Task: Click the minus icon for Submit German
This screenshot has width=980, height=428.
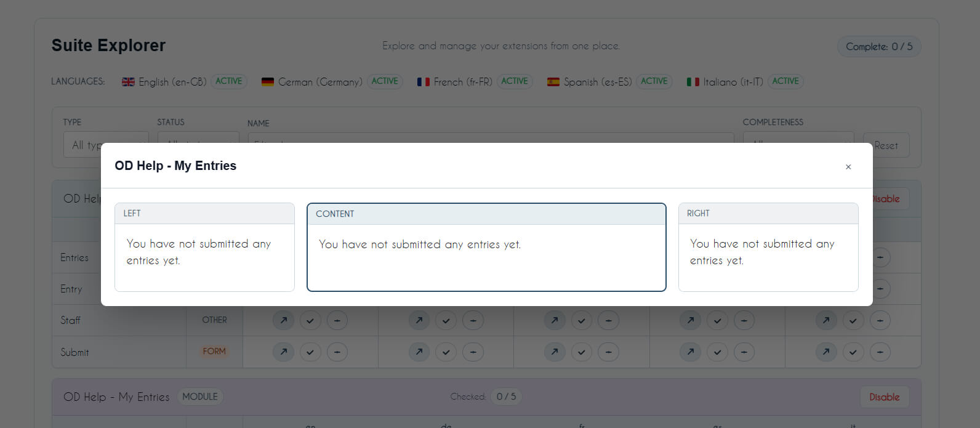Action: (x=473, y=352)
